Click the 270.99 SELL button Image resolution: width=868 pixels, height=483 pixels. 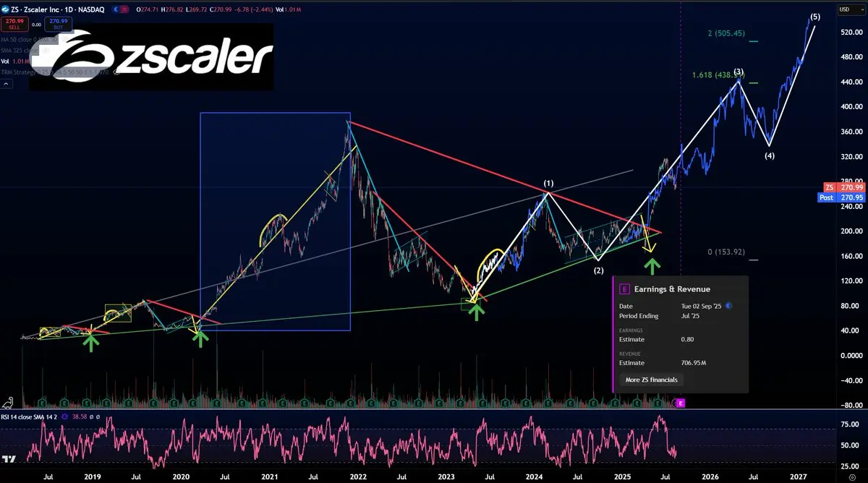coord(14,24)
